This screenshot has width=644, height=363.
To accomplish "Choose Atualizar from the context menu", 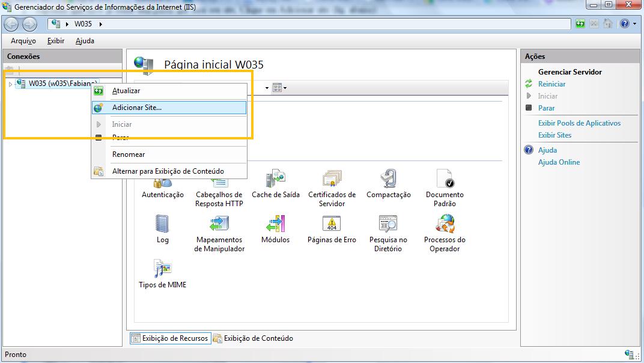I will [169, 91].
